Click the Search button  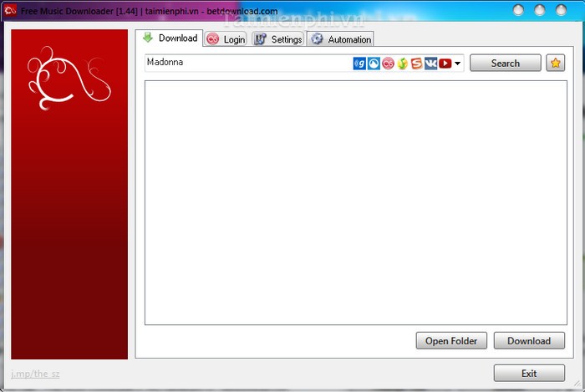click(505, 63)
